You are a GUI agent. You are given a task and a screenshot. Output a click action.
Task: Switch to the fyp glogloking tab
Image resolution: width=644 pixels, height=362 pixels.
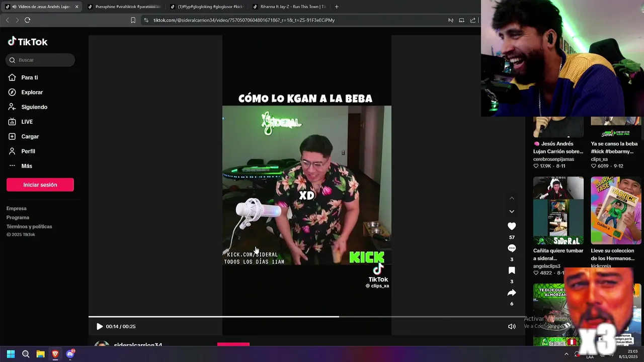(207, 7)
